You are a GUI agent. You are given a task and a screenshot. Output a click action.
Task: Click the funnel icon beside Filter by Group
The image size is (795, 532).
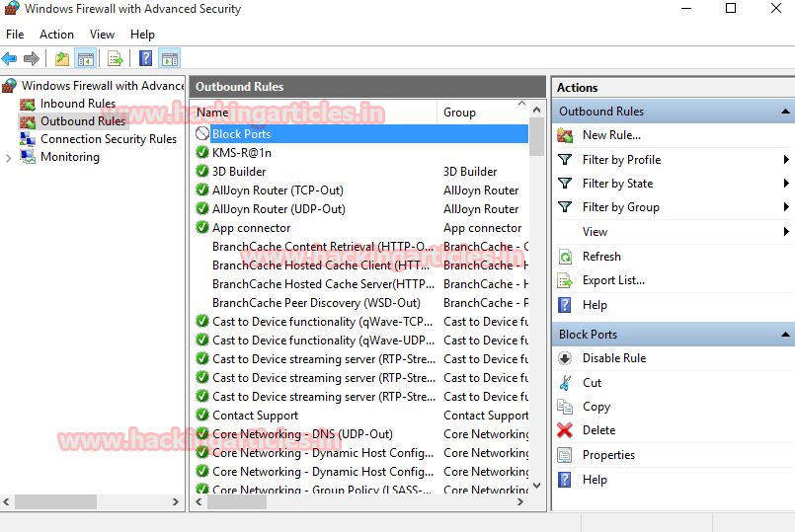pyautogui.click(x=565, y=207)
